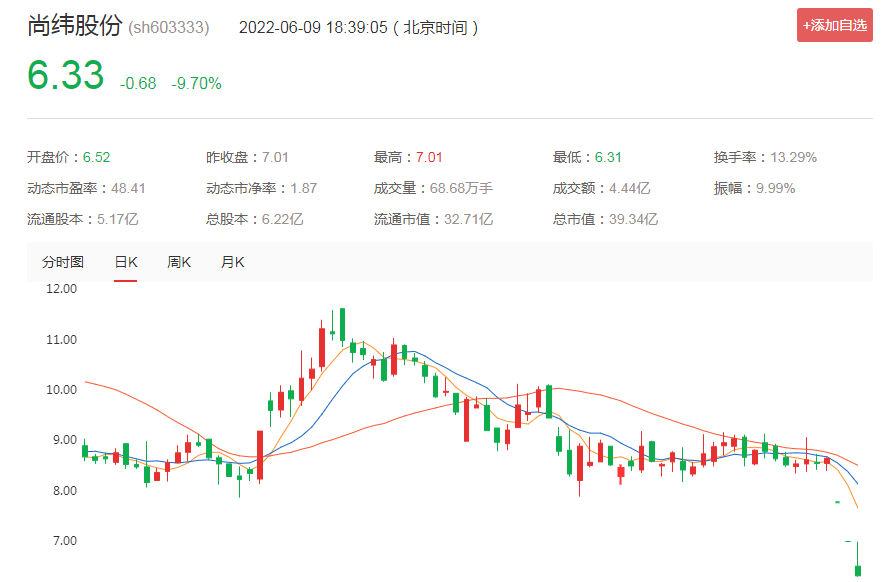Click the 换手率 13.29% field

[765, 157]
